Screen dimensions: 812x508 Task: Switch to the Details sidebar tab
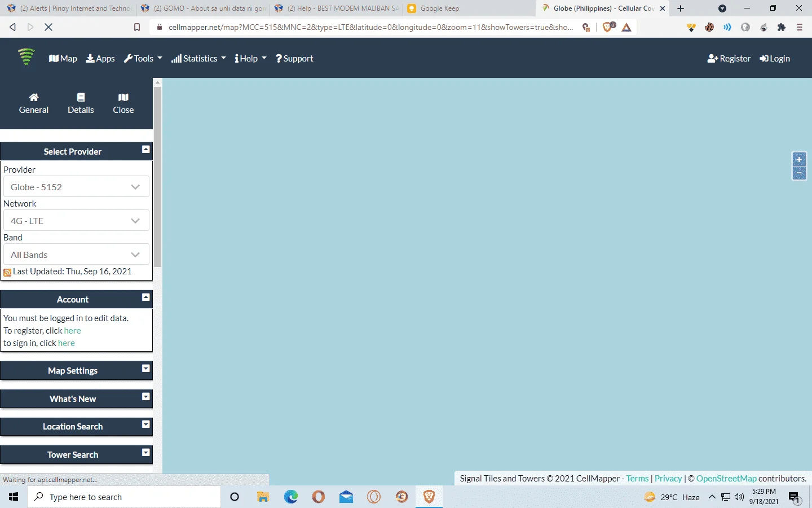tap(81, 104)
